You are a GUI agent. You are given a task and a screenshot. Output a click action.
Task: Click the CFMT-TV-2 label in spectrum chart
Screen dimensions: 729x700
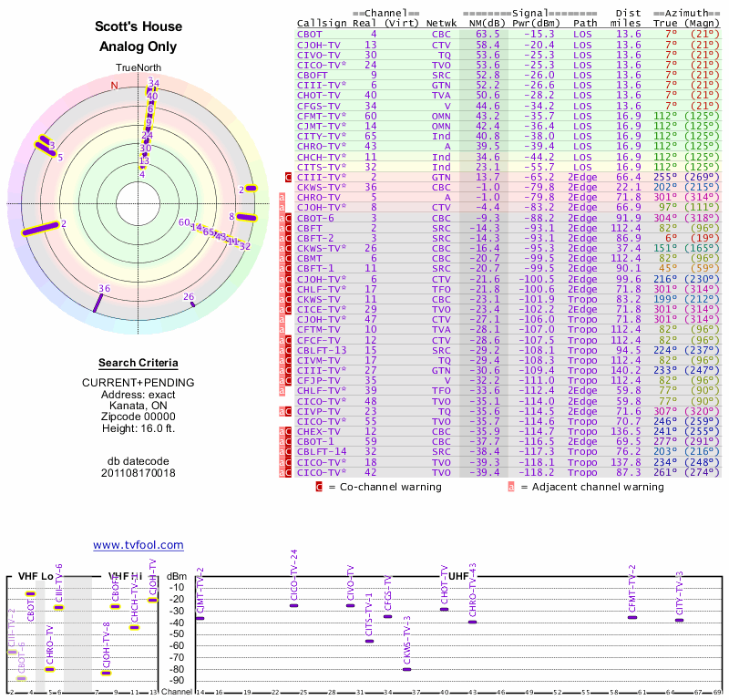pos(631,590)
